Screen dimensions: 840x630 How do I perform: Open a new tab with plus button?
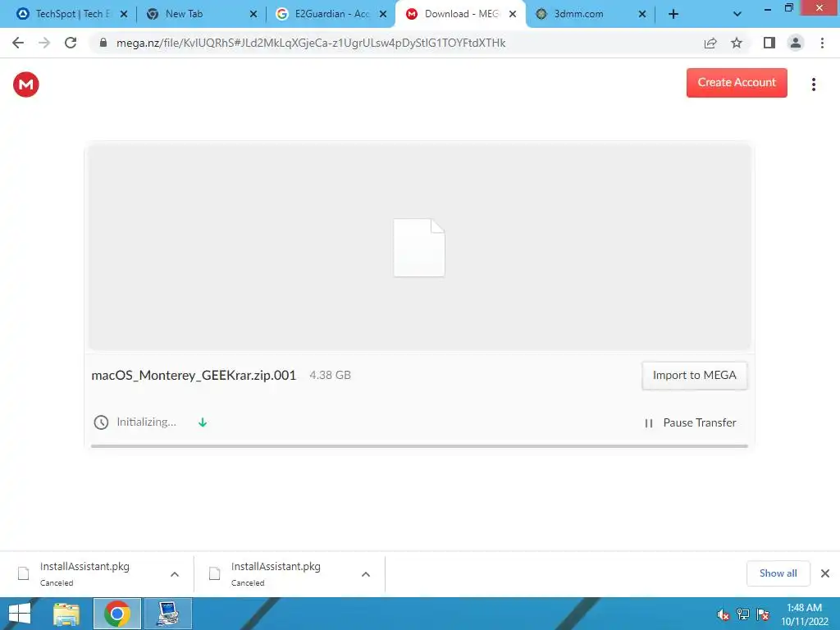[x=673, y=15]
